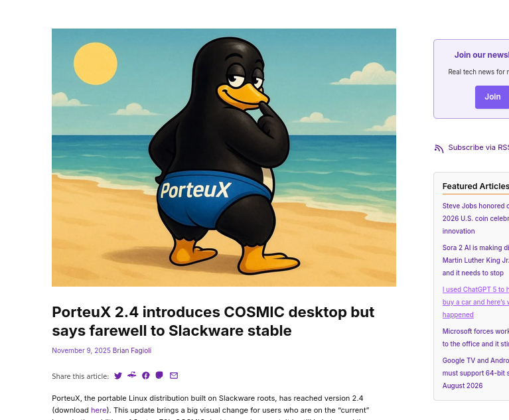The height and width of the screenshot is (420, 509).
Task: Share article on Mastodon
Action: [x=159, y=376]
